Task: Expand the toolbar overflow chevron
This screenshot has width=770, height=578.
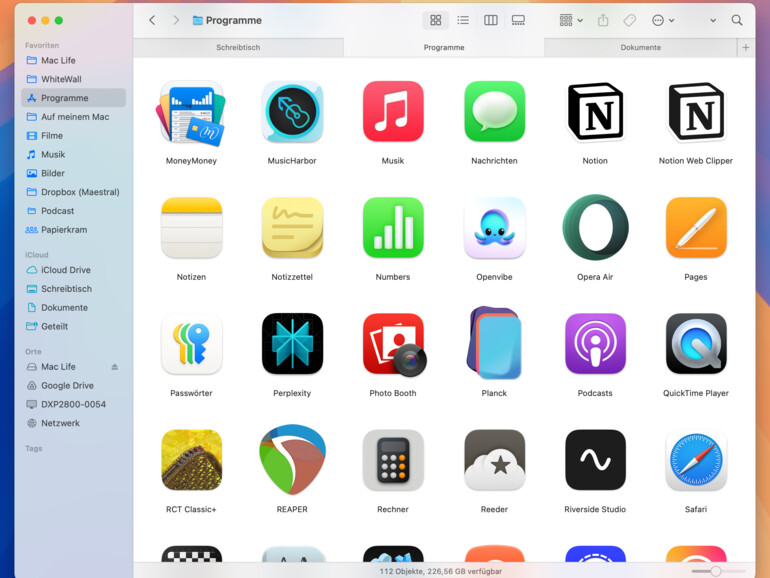Action: click(713, 21)
